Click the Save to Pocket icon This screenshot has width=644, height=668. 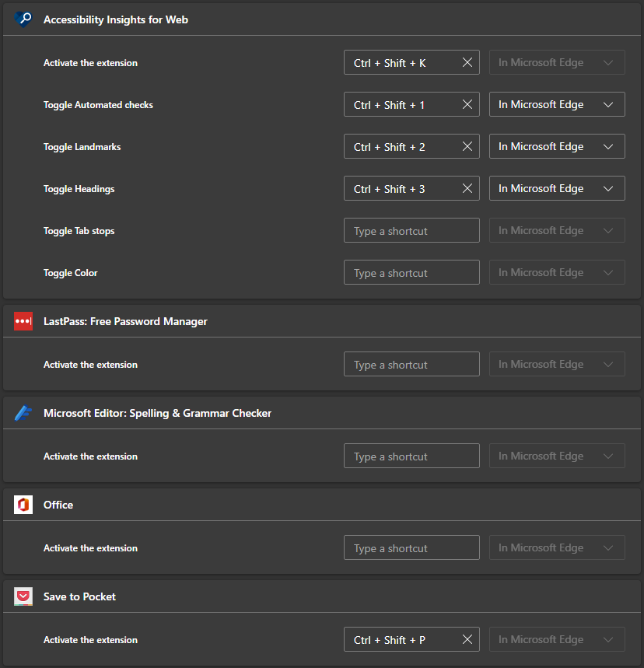click(23, 596)
